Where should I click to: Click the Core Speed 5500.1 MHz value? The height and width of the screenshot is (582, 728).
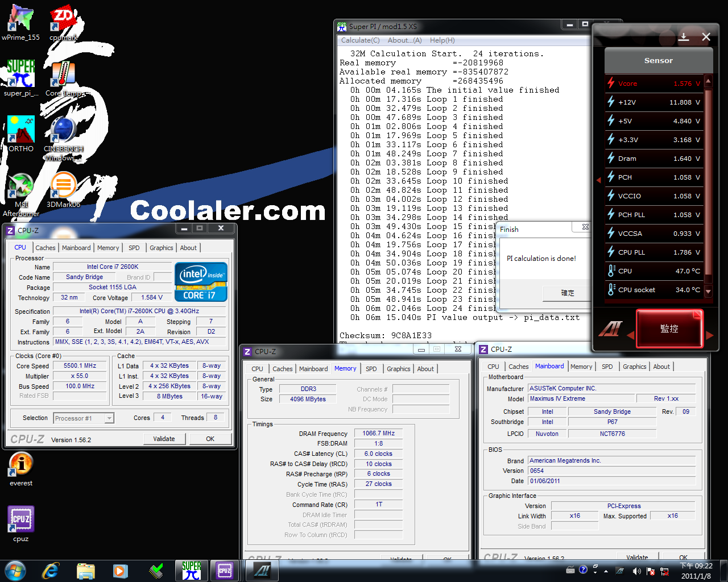pos(80,366)
